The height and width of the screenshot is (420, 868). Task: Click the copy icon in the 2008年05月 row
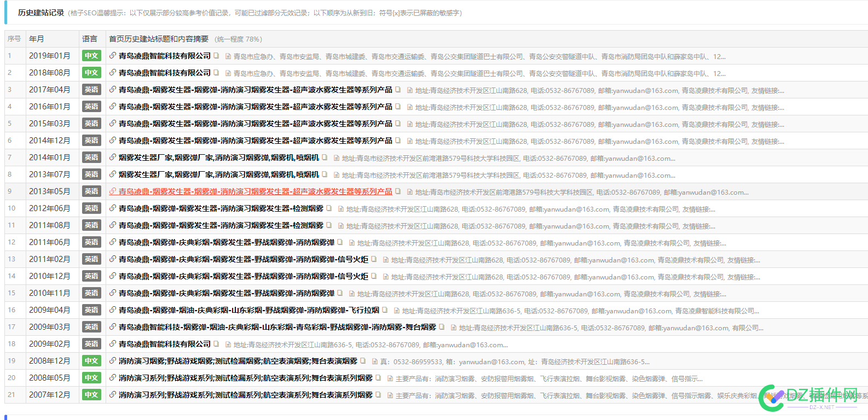(378, 378)
